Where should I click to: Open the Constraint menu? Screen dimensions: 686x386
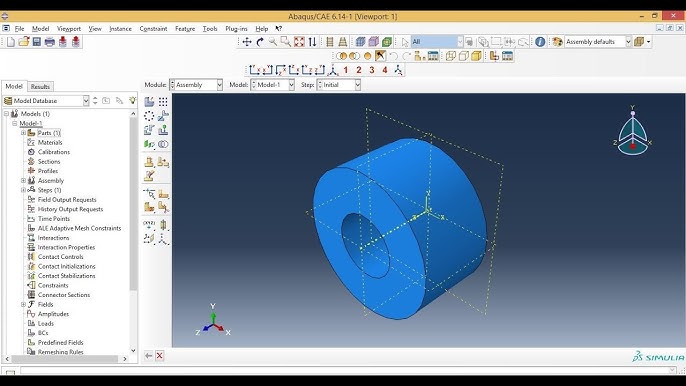click(153, 28)
